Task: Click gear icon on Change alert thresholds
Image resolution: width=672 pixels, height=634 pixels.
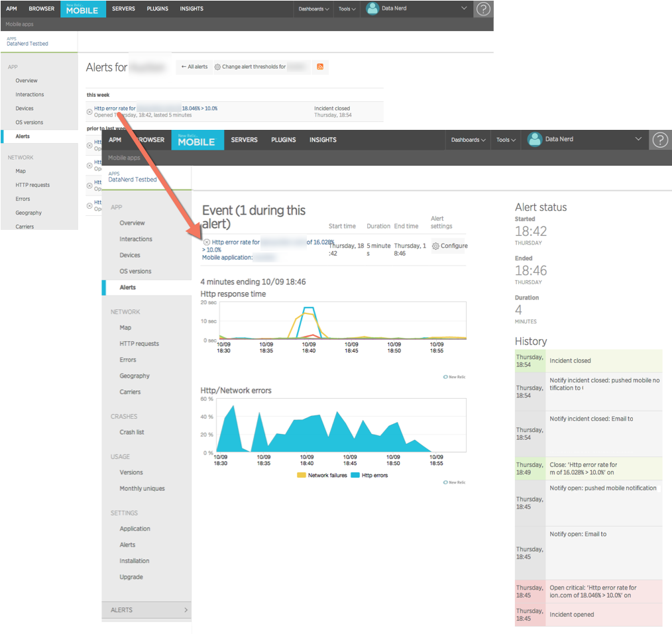Action: coord(217,67)
